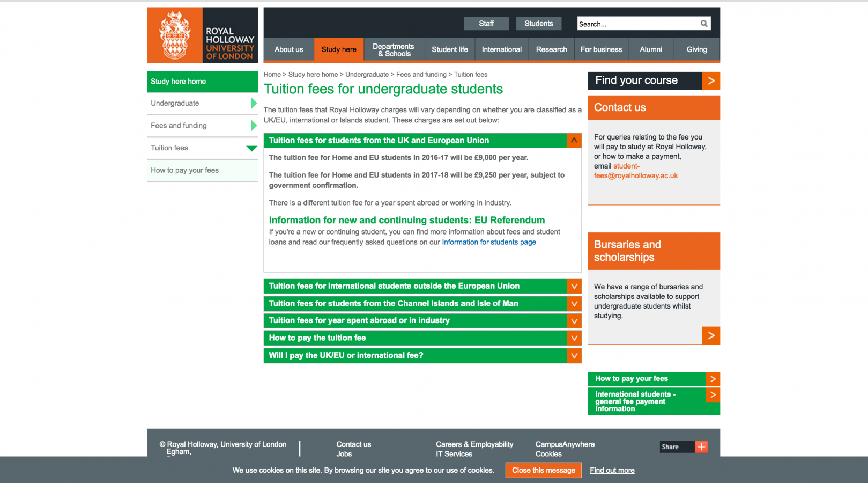
Task: Open the Study here tab
Action: pyautogui.click(x=339, y=49)
